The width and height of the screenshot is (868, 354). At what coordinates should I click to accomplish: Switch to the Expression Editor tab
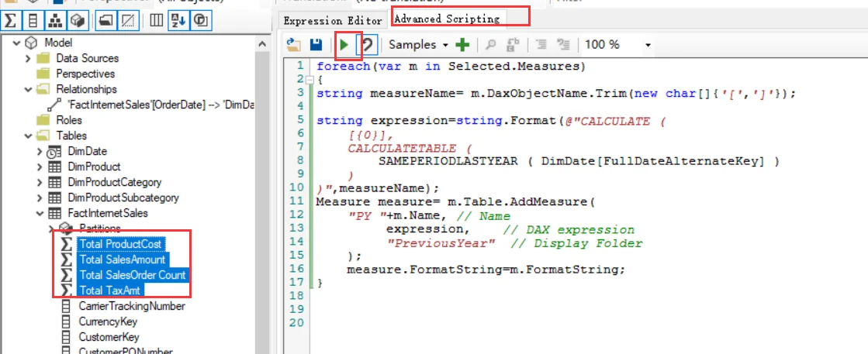pyautogui.click(x=333, y=20)
